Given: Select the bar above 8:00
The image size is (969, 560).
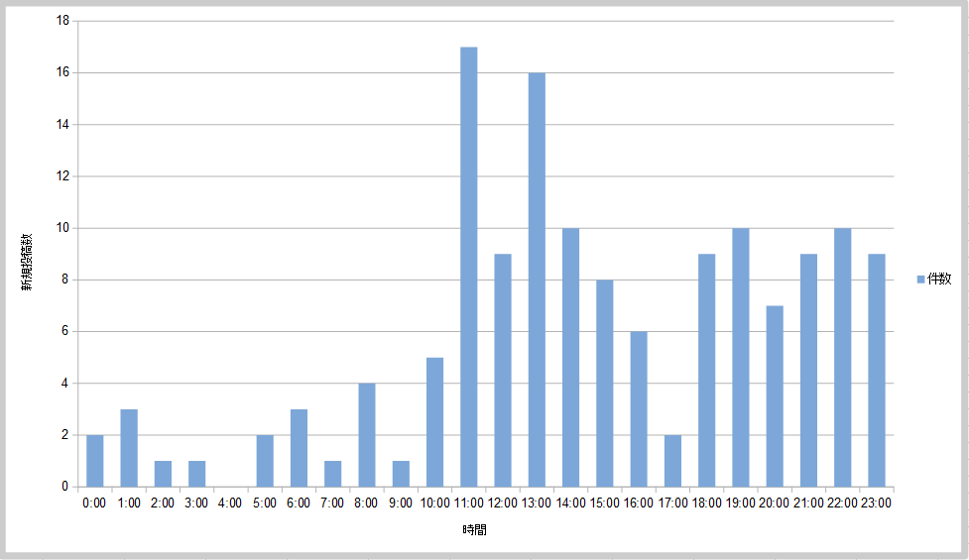Looking at the screenshot, I should (x=367, y=434).
